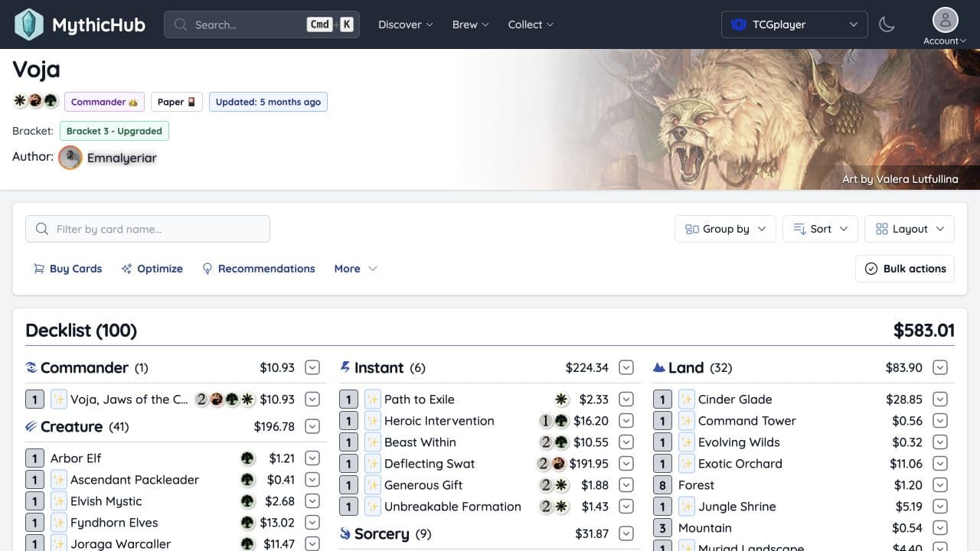Click the Forest quantity badge 8

(x=662, y=485)
